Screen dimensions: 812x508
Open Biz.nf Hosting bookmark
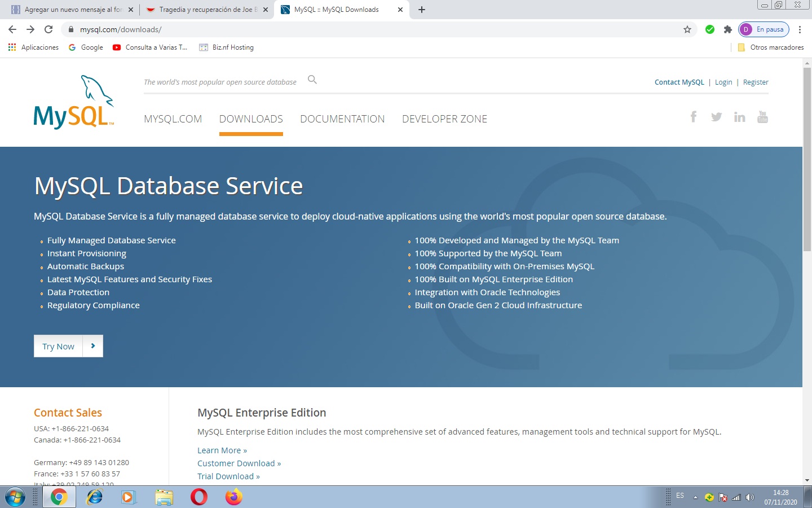(226, 47)
